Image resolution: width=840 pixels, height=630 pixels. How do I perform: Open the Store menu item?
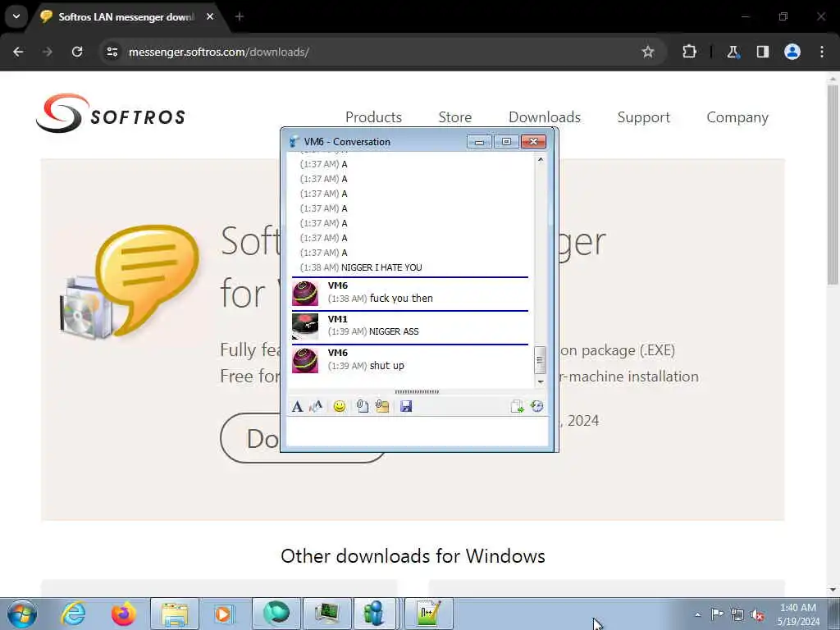click(454, 117)
